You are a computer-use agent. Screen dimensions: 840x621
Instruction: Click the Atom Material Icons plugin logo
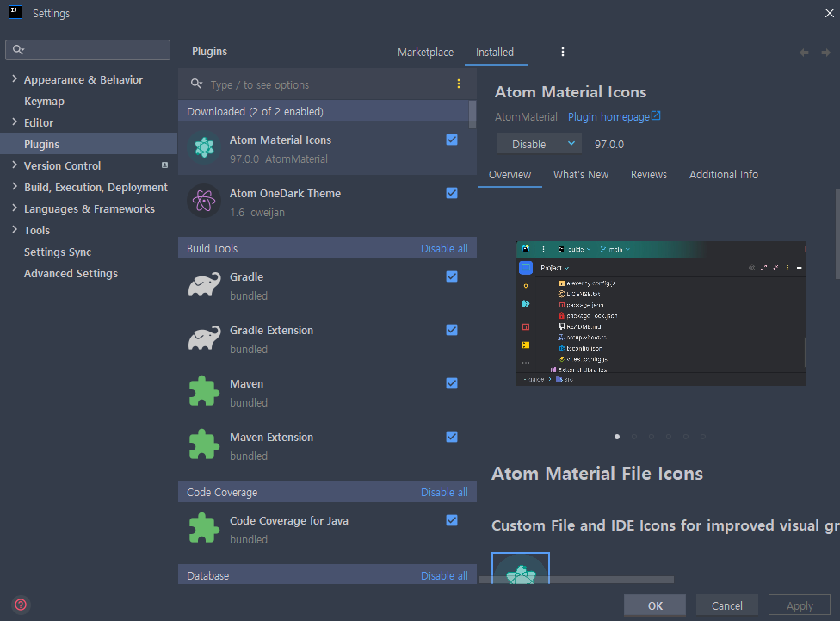pos(204,147)
